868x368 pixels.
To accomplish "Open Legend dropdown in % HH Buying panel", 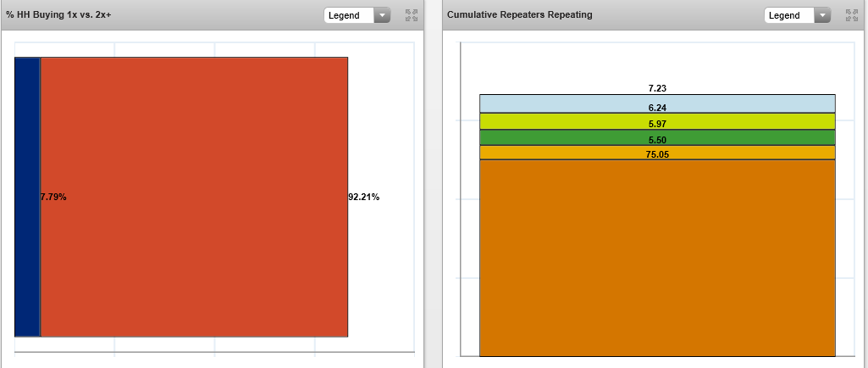I will [357, 15].
